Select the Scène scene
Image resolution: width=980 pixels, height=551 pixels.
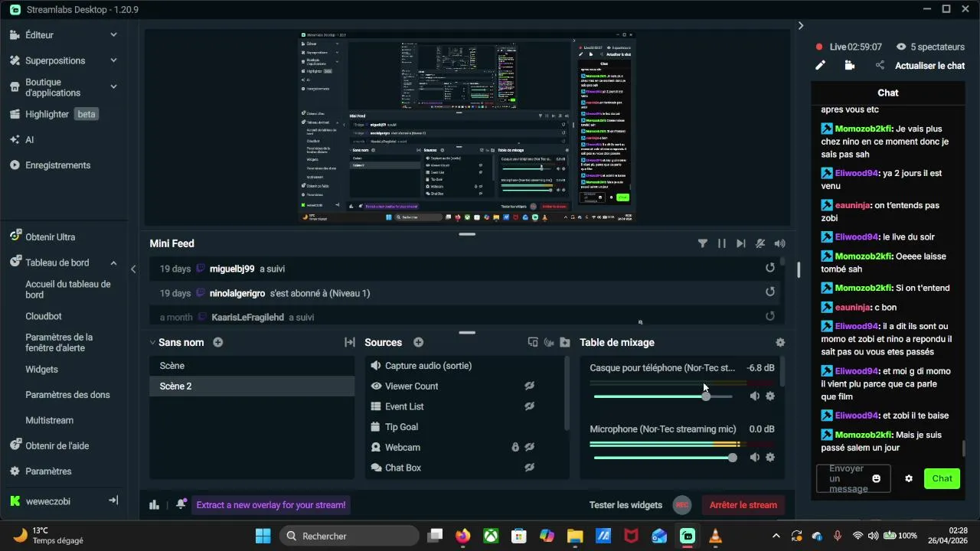pos(252,366)
